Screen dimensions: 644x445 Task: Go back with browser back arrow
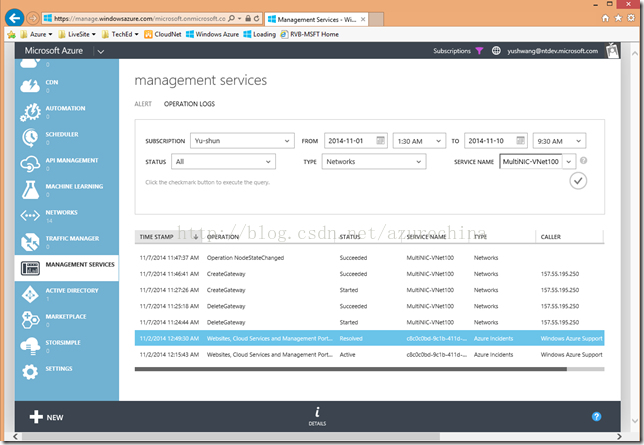point(14,18)
